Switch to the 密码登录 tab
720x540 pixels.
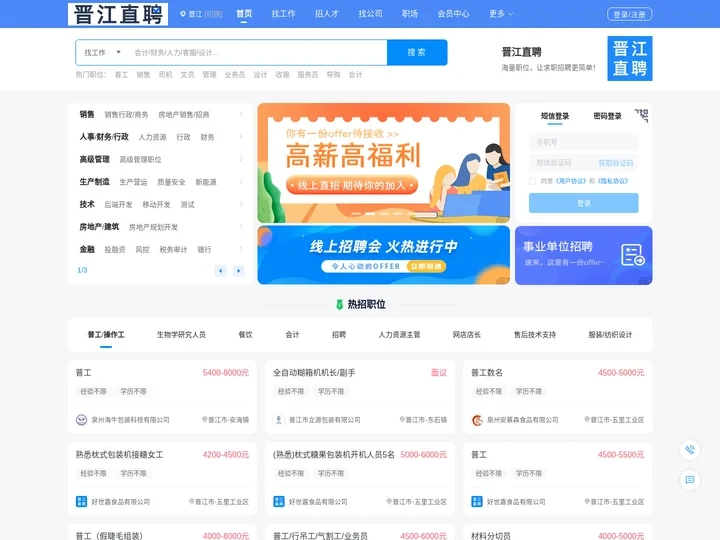(608, 116)
